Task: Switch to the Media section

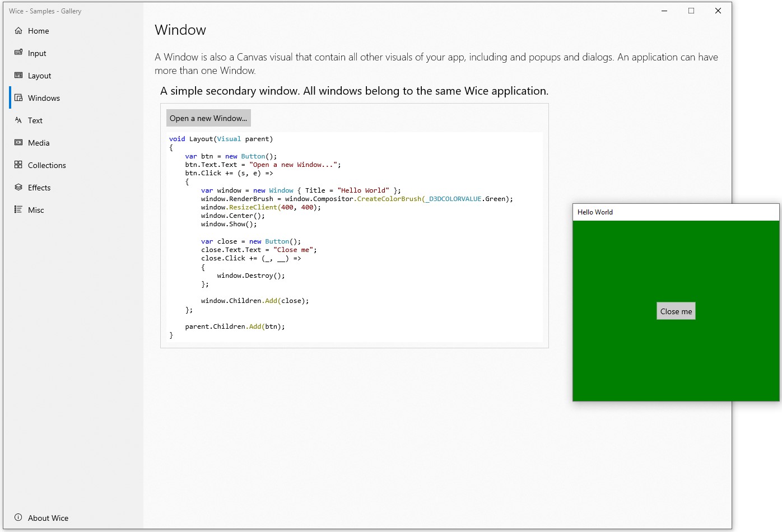Action: coord(73,143)
